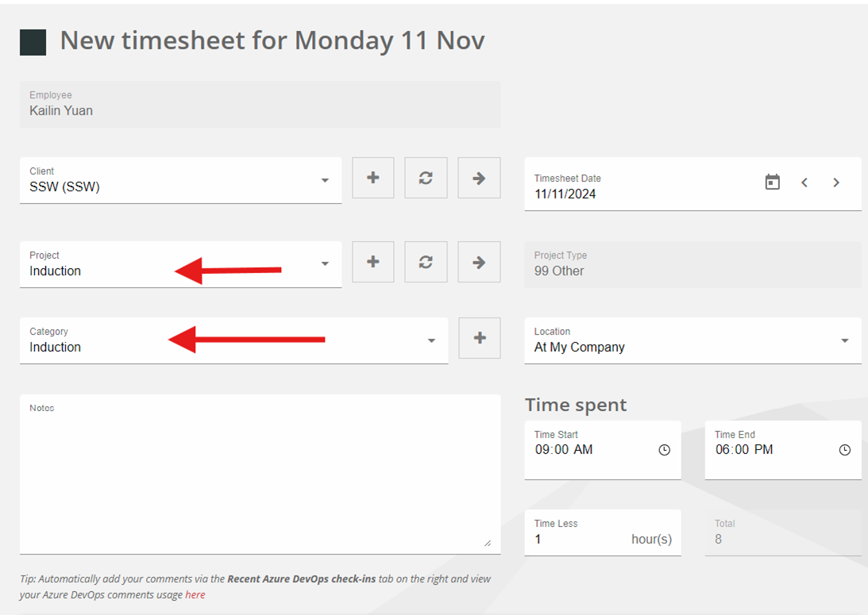The height and width of the screenshot is (615, 868).
Task: Open the Location dropdown At My Company
Action: 693,340
